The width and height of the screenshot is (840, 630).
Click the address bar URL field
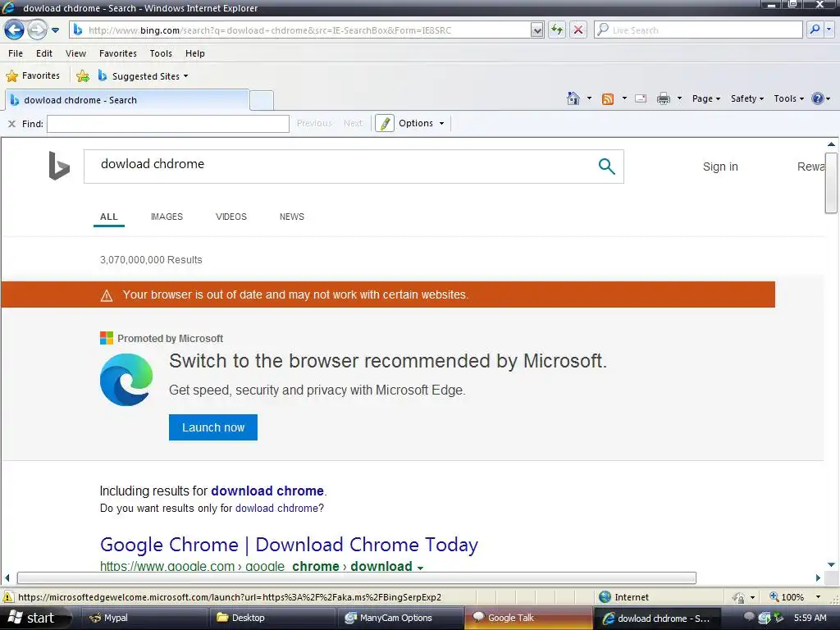point(305,30)
